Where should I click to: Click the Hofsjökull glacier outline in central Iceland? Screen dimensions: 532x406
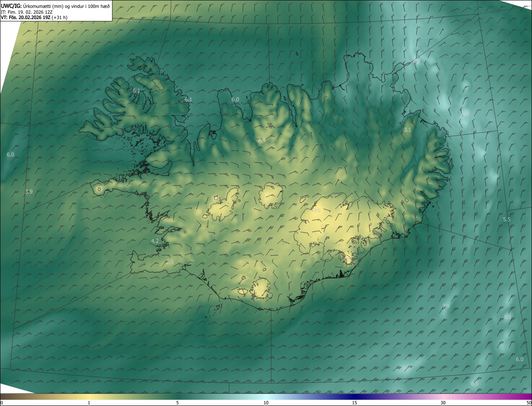pyautogui.click(x=271, y=196)
